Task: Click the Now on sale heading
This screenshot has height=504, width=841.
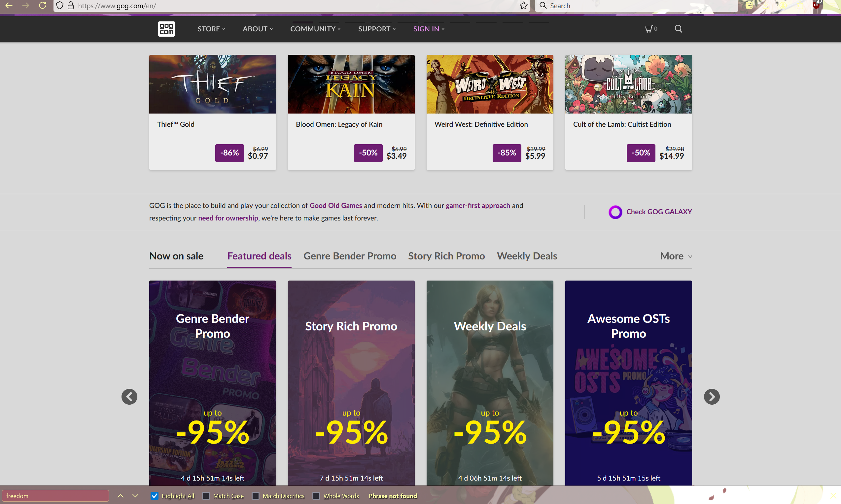Action: (176, 256)
